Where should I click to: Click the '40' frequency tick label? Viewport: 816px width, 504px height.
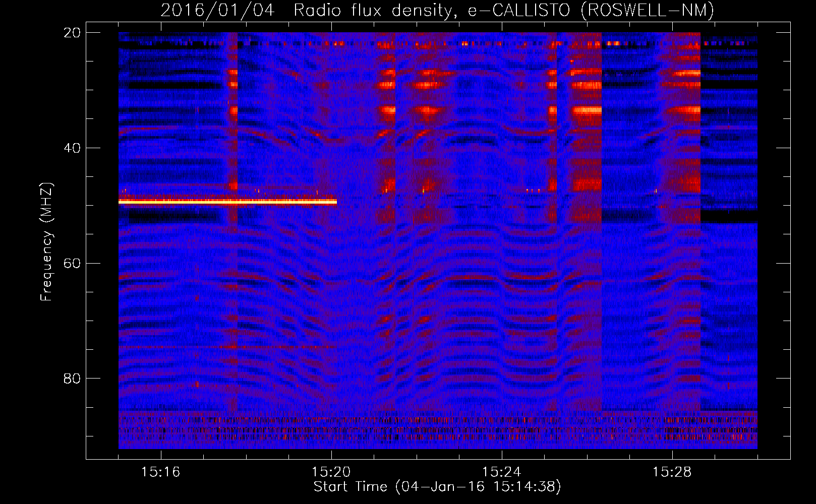[x=72, y=148]
